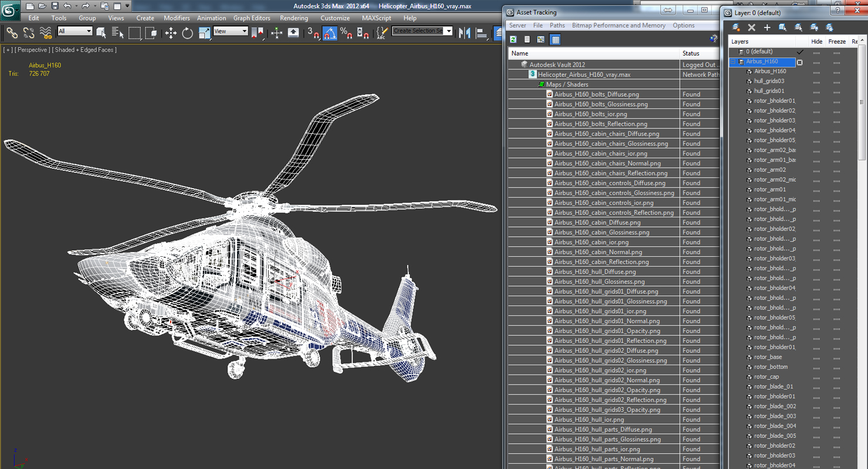Click the viewport [+] menu label
868x469 pixels.
point(8,50)
